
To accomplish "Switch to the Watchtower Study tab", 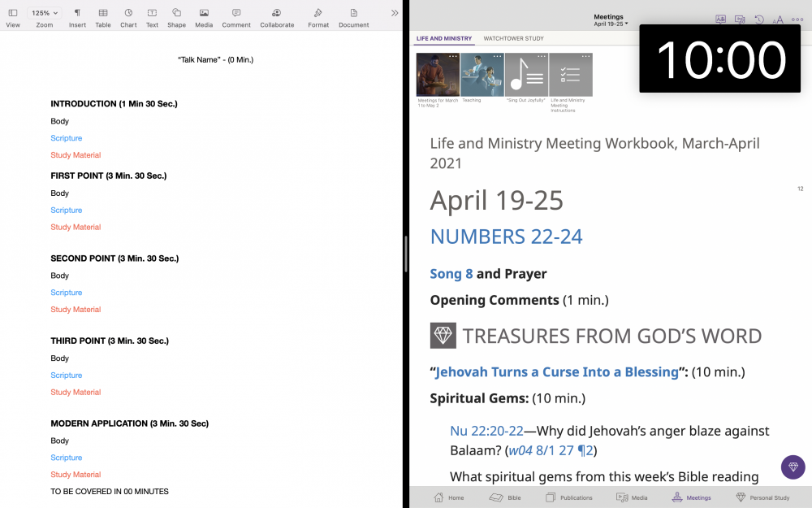I will click(x=513, y=38).
